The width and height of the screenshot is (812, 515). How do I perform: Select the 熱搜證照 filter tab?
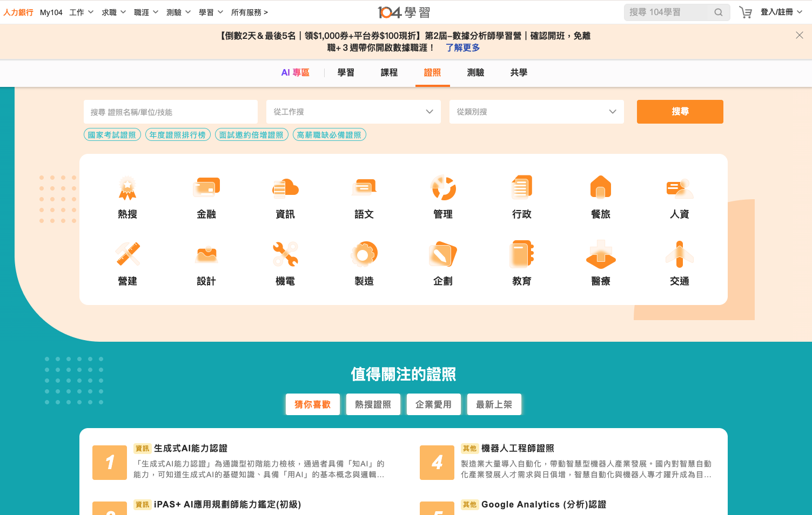[x=373, y=404]
